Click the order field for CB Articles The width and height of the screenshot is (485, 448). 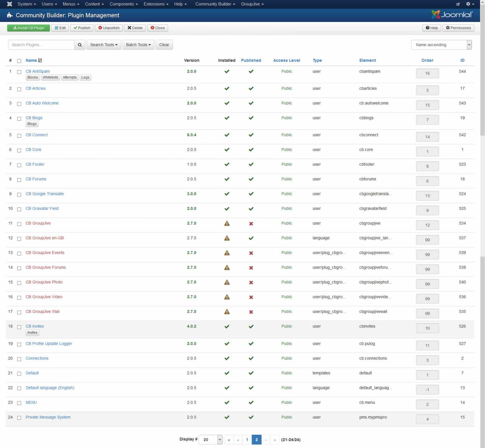[x=427, y=91]
